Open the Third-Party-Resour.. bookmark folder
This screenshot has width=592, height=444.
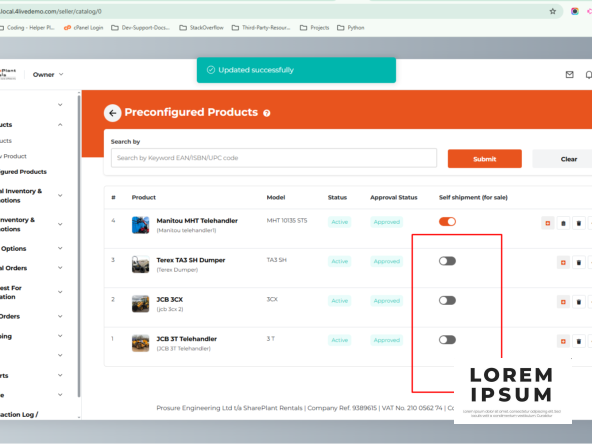(x=261, y=28)
